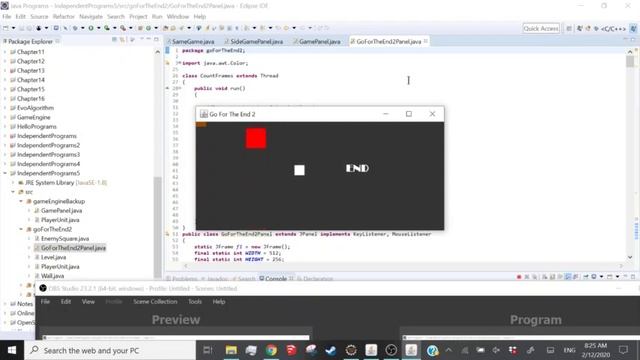The height and width of the screenshot is (360, 640).
Task: Click the END text in game window
Action: tap(357, 168)
